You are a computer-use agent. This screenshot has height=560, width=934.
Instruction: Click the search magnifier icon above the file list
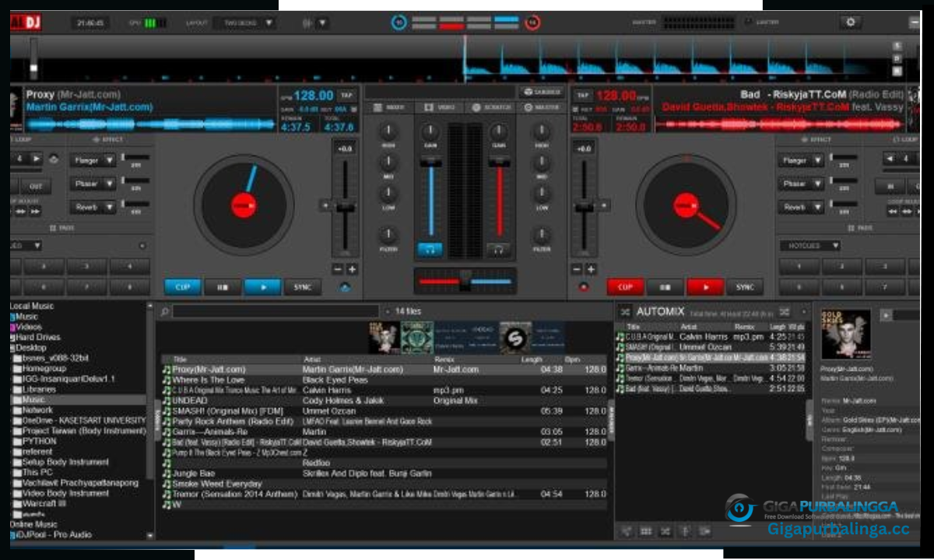pos(164,311)
